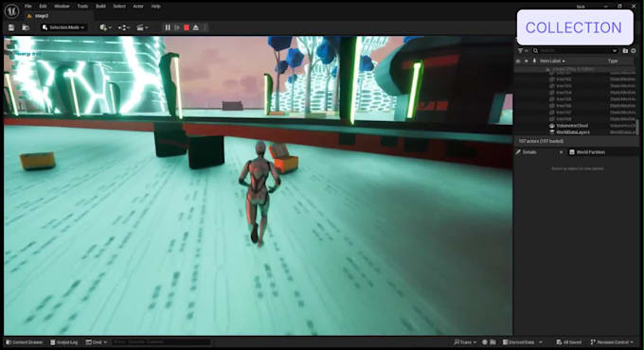
Task: Click the World Partition tab icon
Action: (572, 152)
